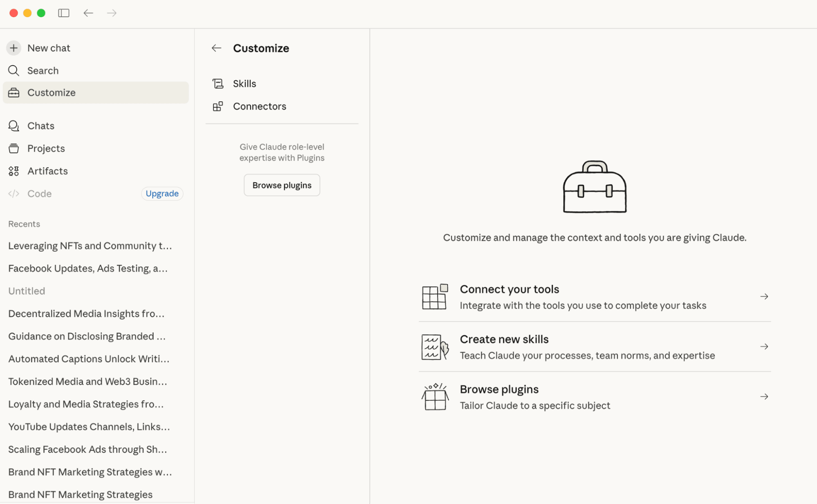
Task: Open the Untitled recent chat
Action: [x=27, y=291]
